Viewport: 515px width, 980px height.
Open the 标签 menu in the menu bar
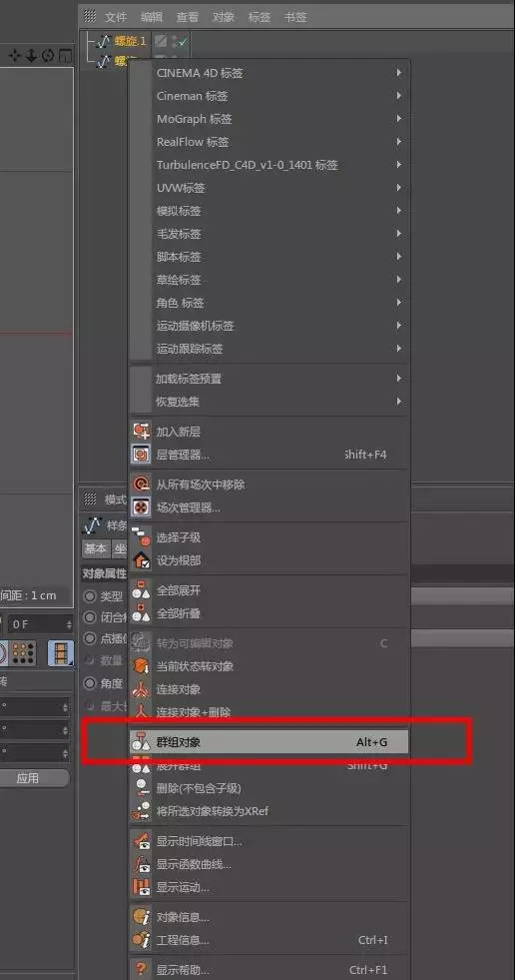(259, 17)
